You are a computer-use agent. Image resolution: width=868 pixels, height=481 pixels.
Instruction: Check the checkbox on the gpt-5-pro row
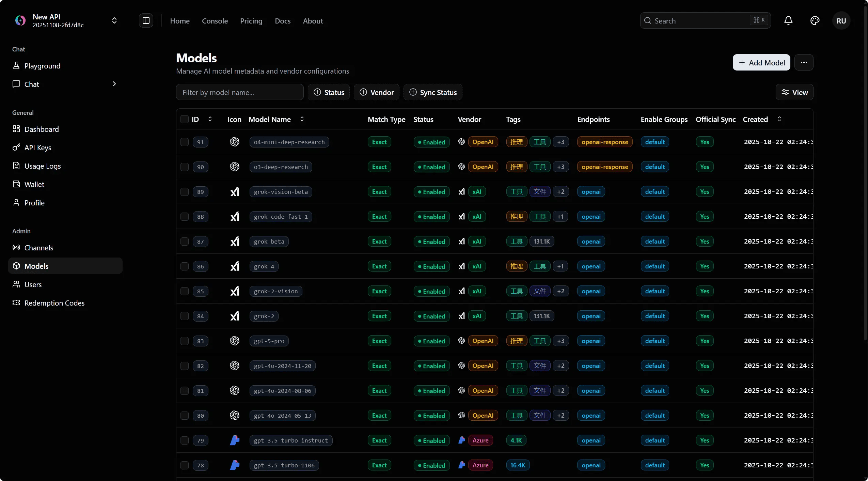coord(185,341)
